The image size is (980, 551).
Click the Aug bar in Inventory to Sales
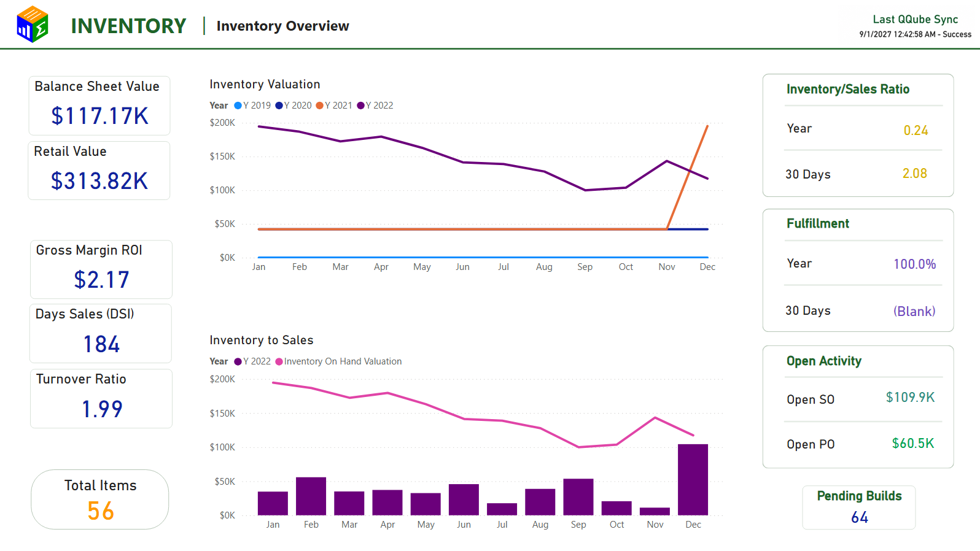coord(540,502)
